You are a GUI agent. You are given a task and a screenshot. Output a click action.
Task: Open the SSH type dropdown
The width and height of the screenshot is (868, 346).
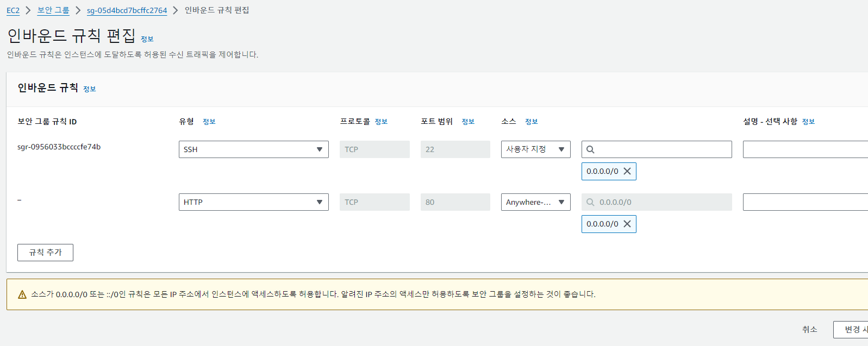tap(254, 149)
